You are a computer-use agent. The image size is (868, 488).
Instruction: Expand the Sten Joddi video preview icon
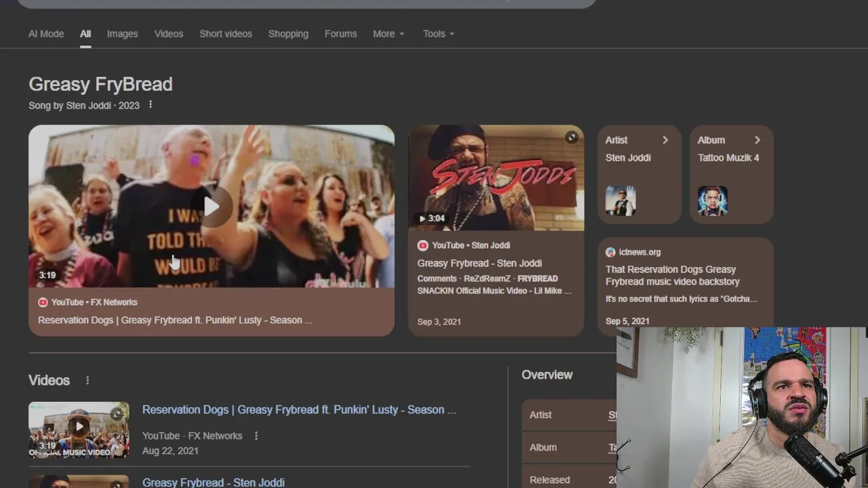pos(572,138)
